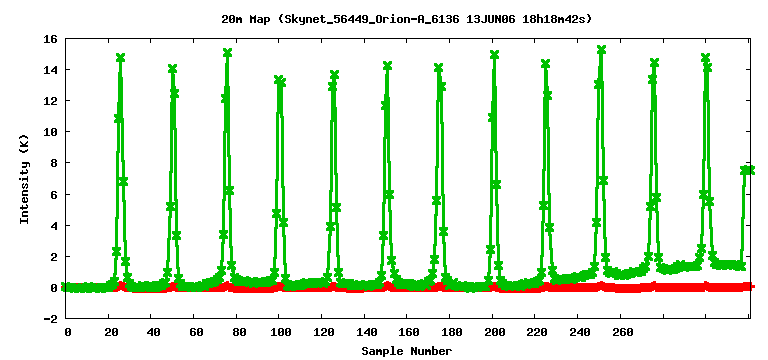Click the peak marker near sample 50
The width and height of the screenshot is (768, 360).
172,69
